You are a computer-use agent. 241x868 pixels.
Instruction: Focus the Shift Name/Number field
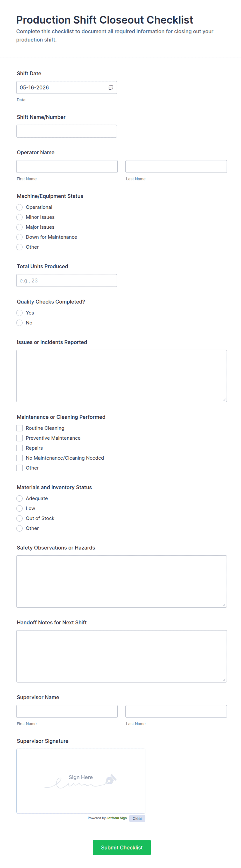coord(67,131)
